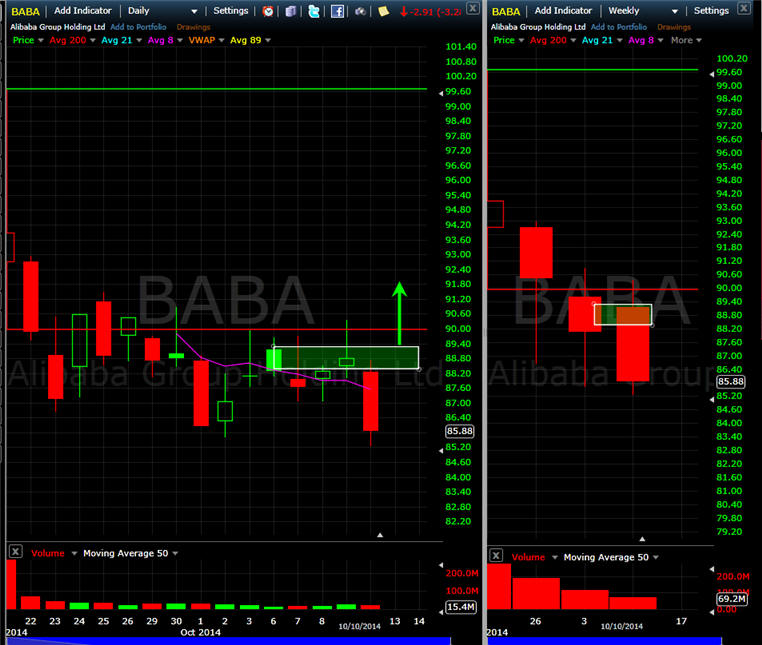This screenshot has height=645, width=762.
Task: Share chart via Twitter icon
Action: 313,11
